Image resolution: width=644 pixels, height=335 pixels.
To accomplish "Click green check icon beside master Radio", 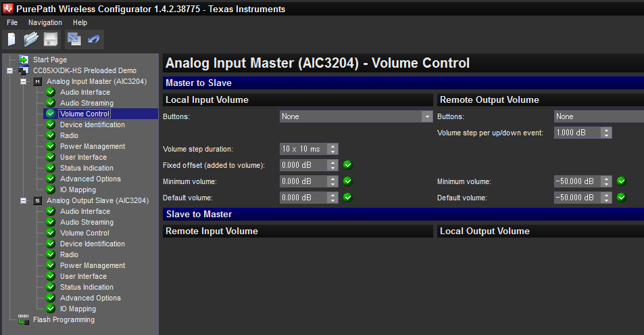I will tap(51, 135).
